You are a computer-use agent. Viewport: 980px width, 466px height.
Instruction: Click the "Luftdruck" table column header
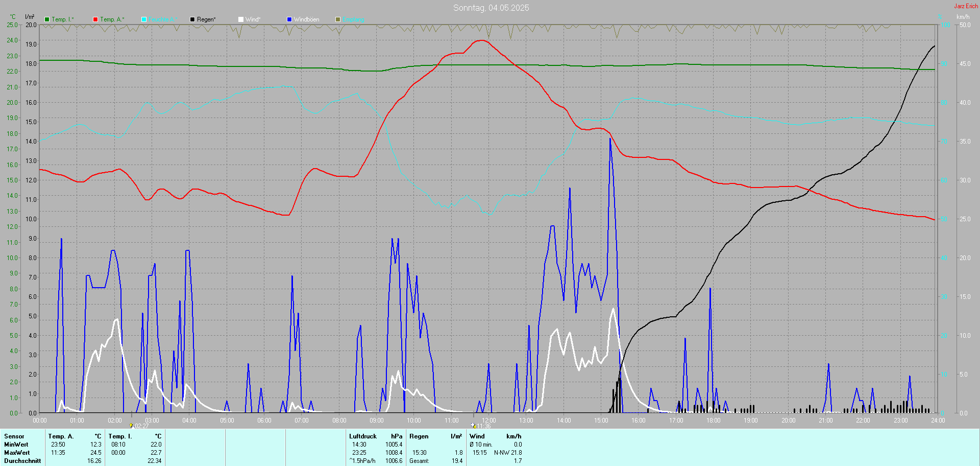pyautogui.click(x=363, y=436)
